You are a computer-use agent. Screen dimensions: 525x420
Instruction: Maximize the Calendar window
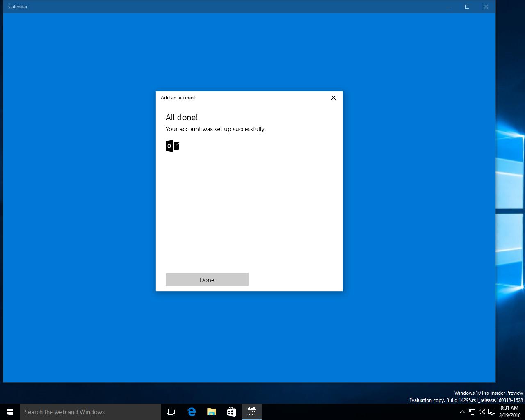tap(467, 7)
